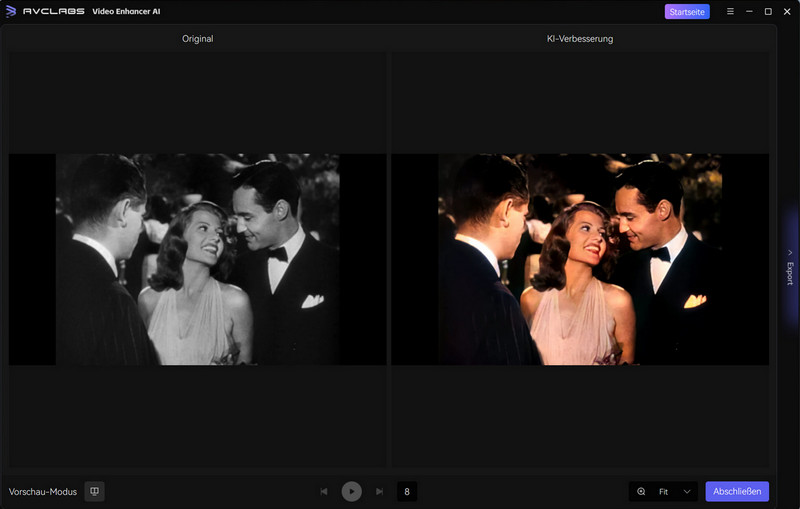
Task: Click the KI-Verbesserung enhanced preview image
Action: pos(580,259)
